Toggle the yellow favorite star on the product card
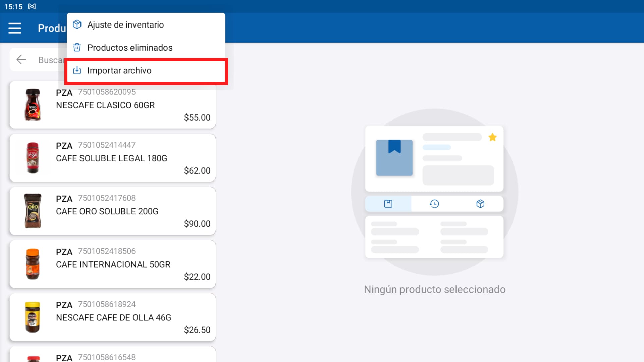Image resolution: width=644 pixels, height=362 pixels. click(x=493, y=137)
